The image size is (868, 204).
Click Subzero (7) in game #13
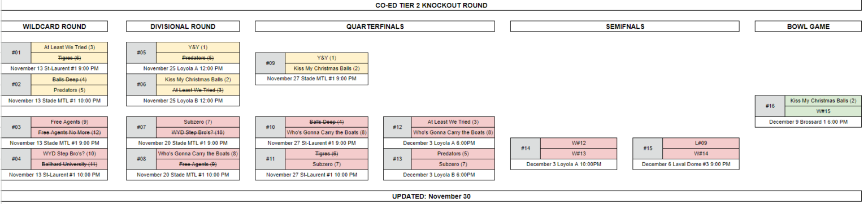pyautogui.click(x=453, y=164)
